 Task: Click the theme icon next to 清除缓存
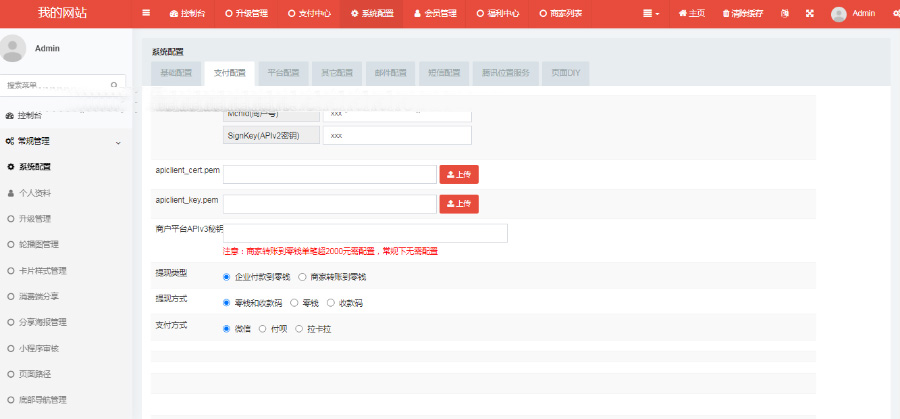[784, 14]
